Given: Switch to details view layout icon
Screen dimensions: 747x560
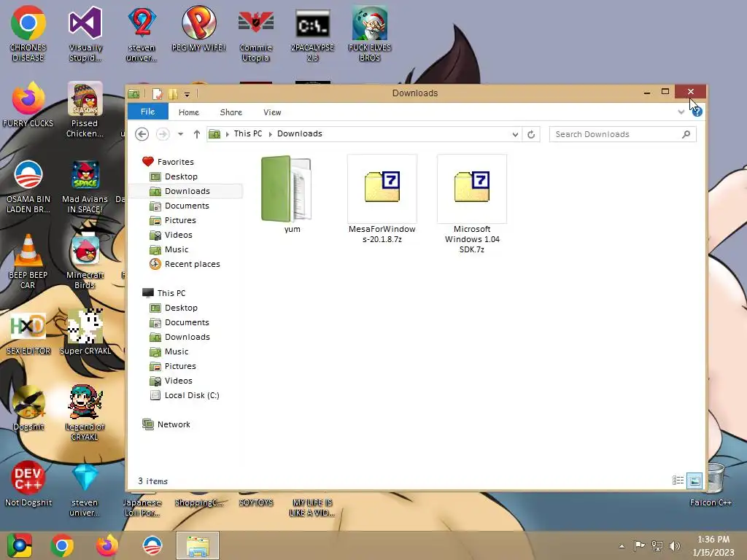Looking at the screenshot, I should pos(678,481).
